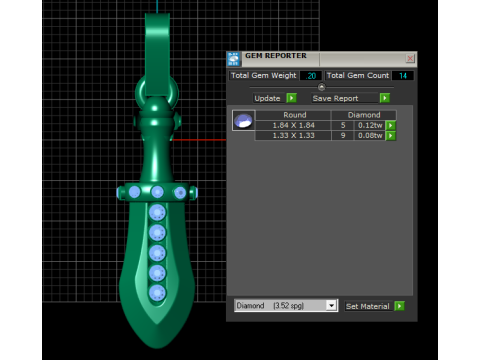Click the quantity 9 cell
Image resolution: width=480 pixels, height=360 pixels.
pos(343,136)
